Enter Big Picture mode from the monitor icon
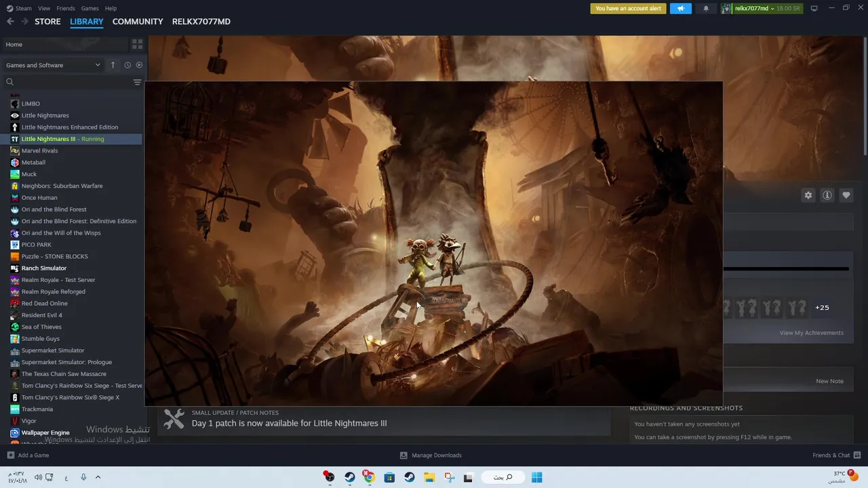Screen dimensions: 868x488 coord(814,8)
